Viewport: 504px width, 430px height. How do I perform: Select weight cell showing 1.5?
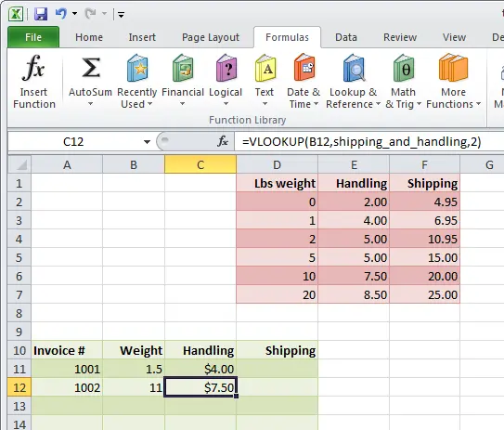pos(134,369)
